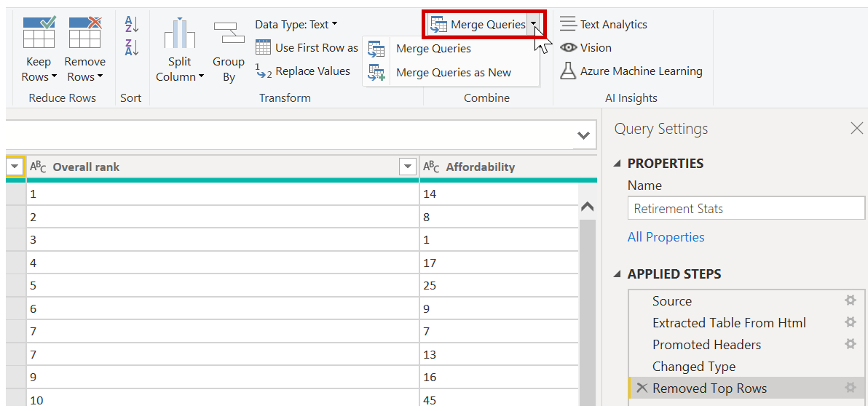Viewport: 868px width, 411px height.
Task: Click the query Name input field
Action: pyautogui.click(x=746, y=209)
